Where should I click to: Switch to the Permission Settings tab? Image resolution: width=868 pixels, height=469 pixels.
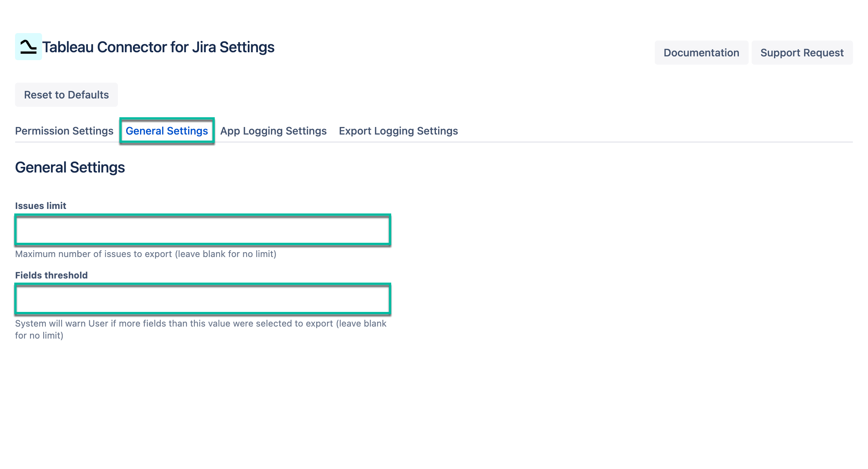click(x=64, y=131)
